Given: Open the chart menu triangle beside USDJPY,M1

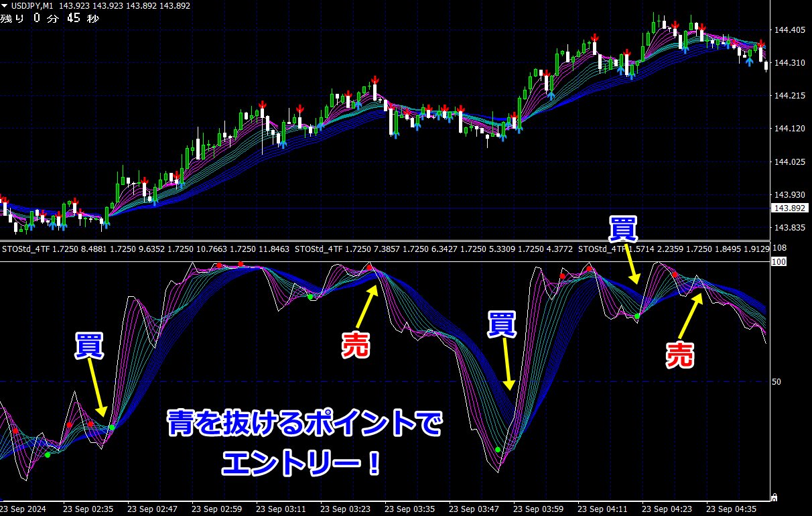Looking at the screenshot, I should point(5,5).
